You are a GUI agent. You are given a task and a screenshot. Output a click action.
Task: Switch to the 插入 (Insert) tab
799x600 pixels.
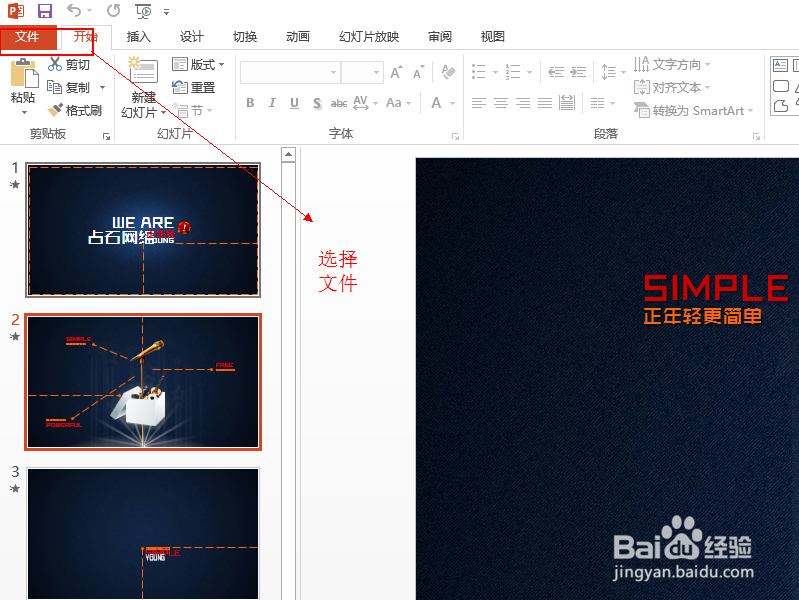139,37
